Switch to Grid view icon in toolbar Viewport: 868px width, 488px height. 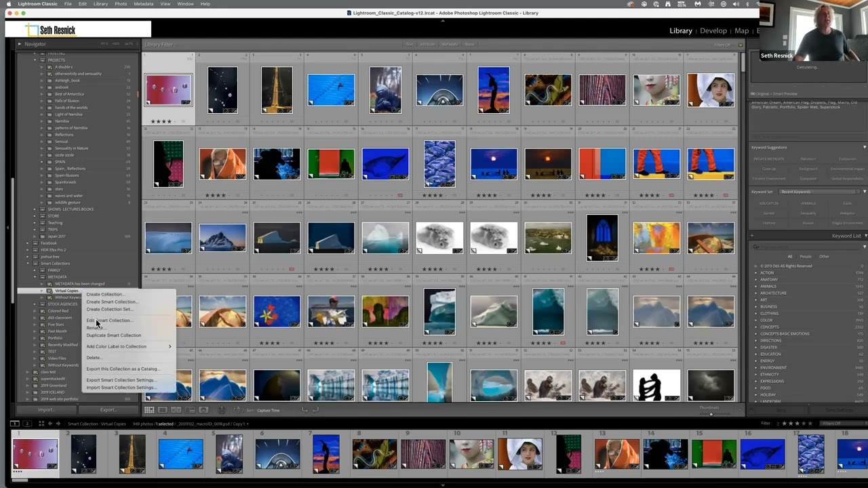(149, 410)
